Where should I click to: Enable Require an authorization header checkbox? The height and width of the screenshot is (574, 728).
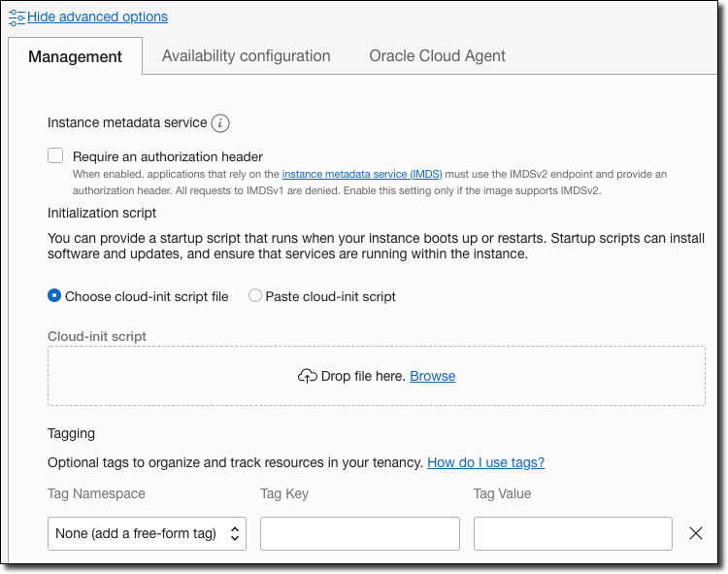point(56,155)
